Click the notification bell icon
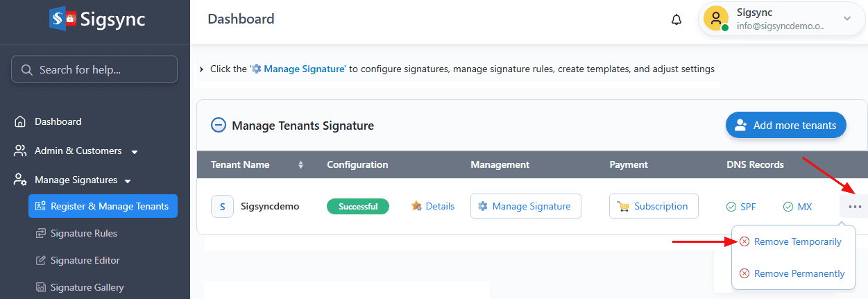Viewport: 868px width, 299px height. pyautogui.click(x=676, y=20)
